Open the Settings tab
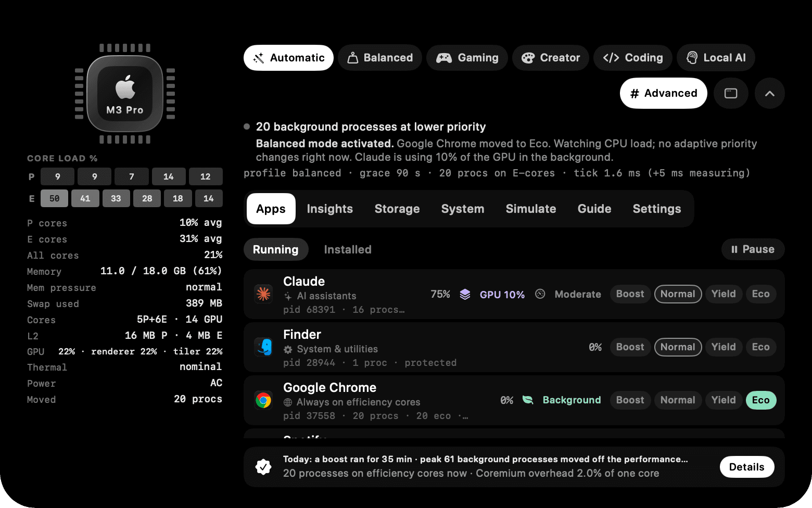Viewport: 812px width, 508px height. click(x=657, y=209)
